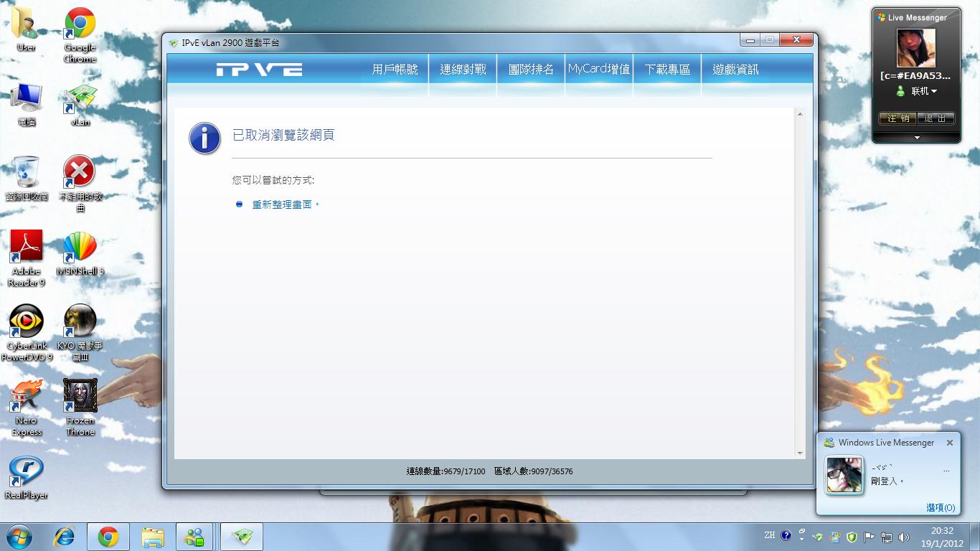Select the 資源回收筒 recycle bin icon

(x=27, y=179)
